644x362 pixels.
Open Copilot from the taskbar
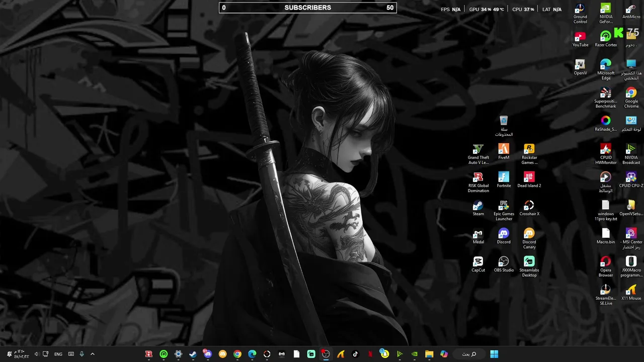click(x=444, y=354)
